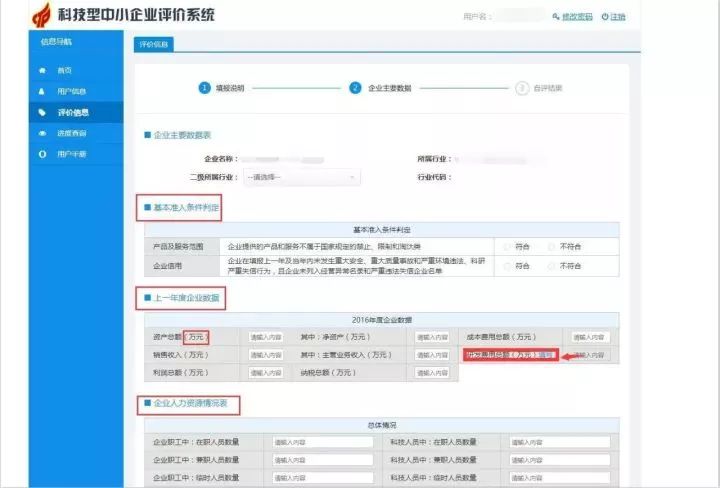This screenshot has width=720, height=488.
Task: Click the 注销 logout link
Action: click(x=619, y=18)
